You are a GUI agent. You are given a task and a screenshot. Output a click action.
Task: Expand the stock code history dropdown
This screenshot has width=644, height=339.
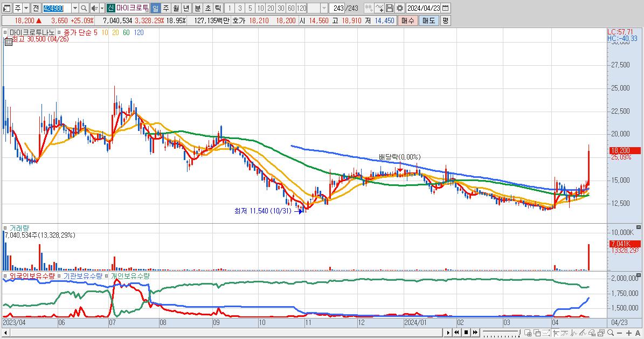(x=75, y=8)
